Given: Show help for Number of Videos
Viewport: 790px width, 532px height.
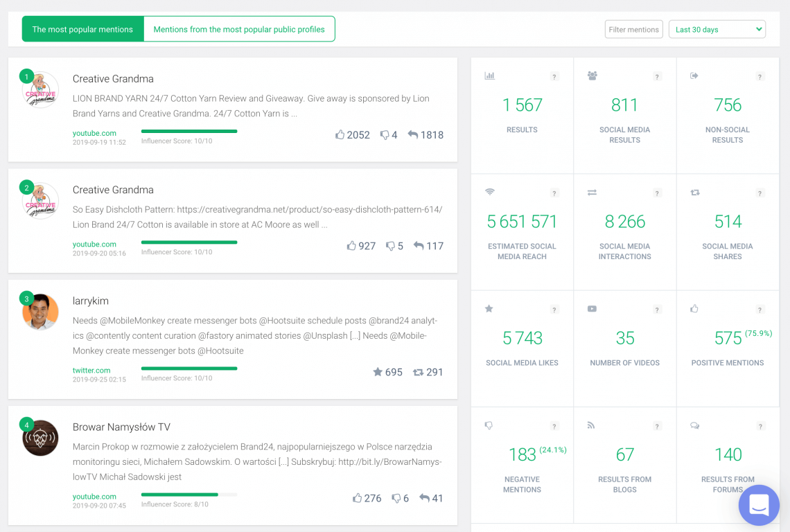Looking at the screenshot, I should click(x=657, y=310).
